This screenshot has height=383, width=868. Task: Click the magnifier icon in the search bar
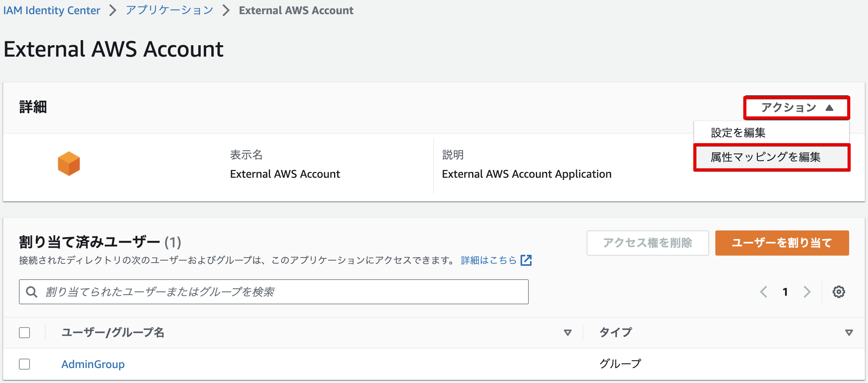[x=31, y=292]
